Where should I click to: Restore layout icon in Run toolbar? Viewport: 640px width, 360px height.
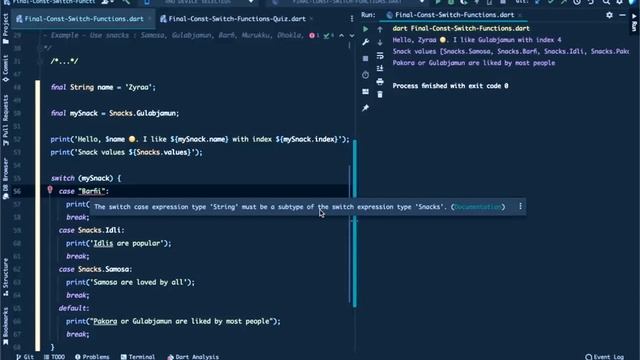(x=365, y=92)
